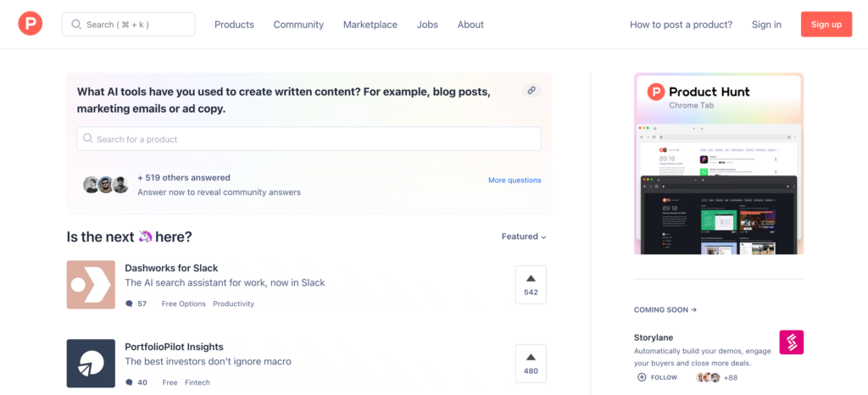Image resolution: width=868 pixels, height=395 pixels.
Task: Click the answerers' avatar group
Action: pos(106,185)
